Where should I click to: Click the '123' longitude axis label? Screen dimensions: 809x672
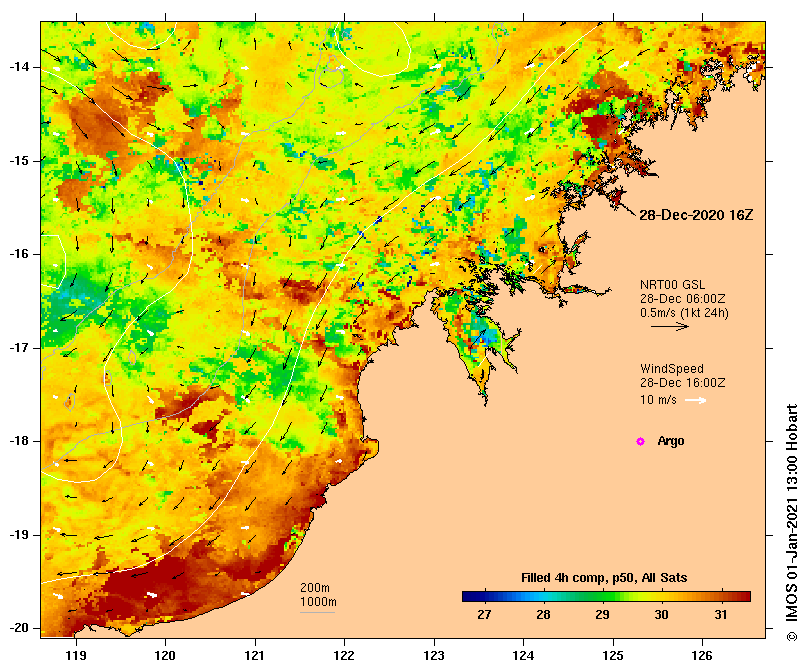pos(434,656)
